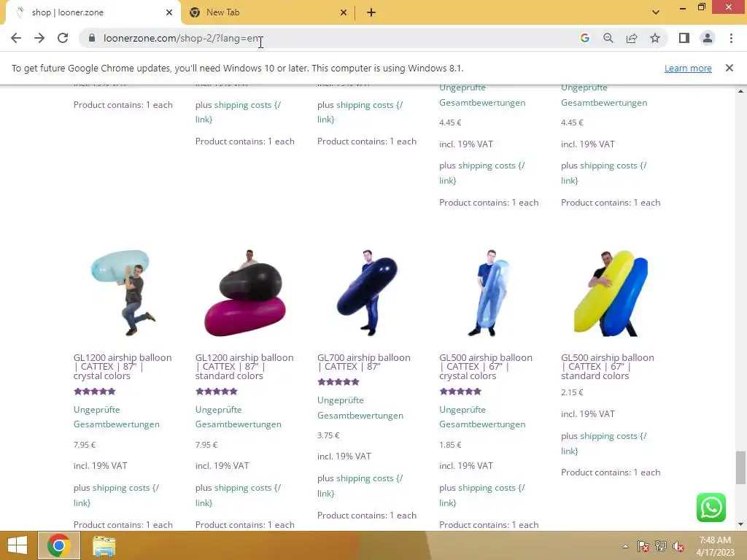Screen dimensions: 747x560
Task: Go forward in browser history
Action: [39, 38]
